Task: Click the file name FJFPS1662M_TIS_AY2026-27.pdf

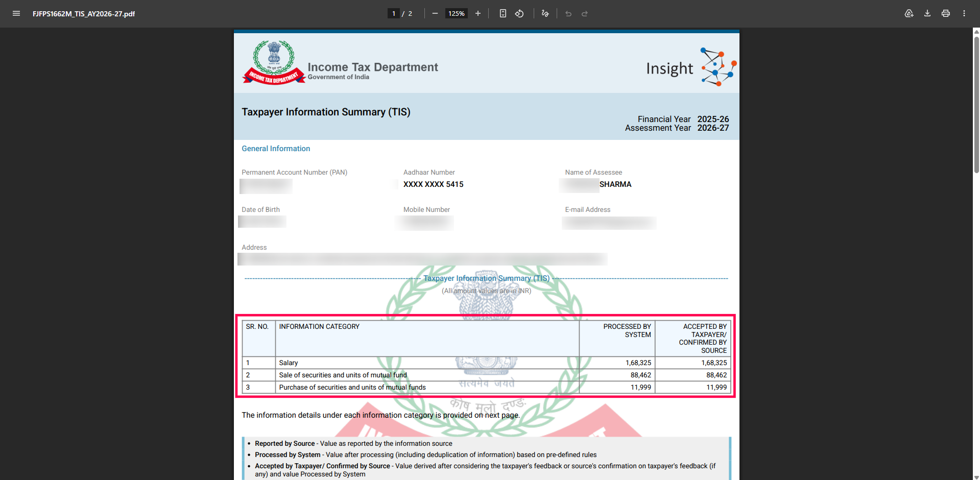Action: [84, 14]
